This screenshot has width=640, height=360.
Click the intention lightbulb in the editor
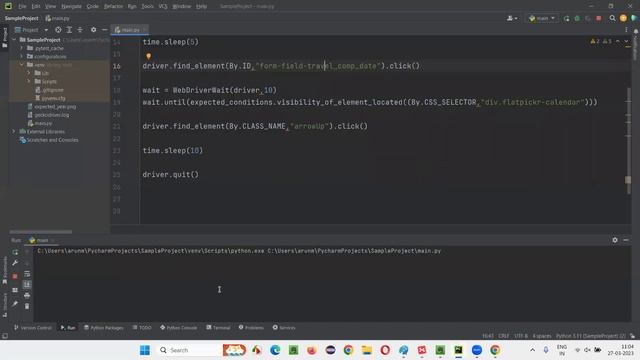[149, 56]
